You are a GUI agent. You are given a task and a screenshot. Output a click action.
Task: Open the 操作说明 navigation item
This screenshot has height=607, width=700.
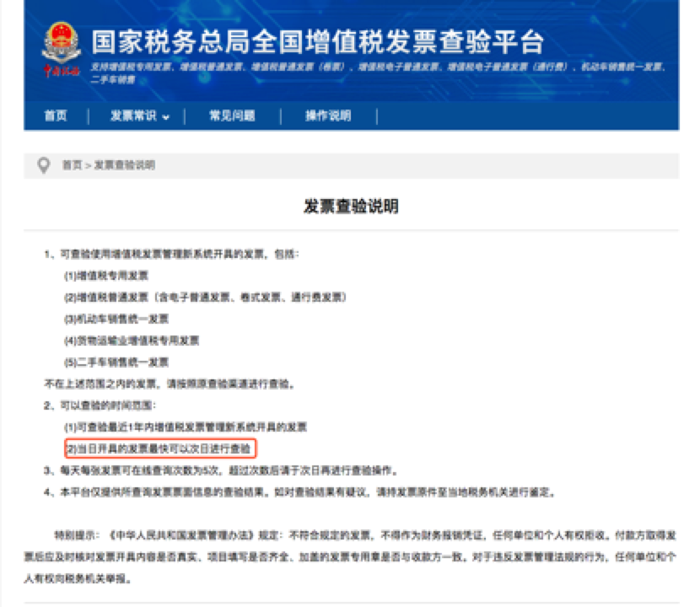(328, 116)
